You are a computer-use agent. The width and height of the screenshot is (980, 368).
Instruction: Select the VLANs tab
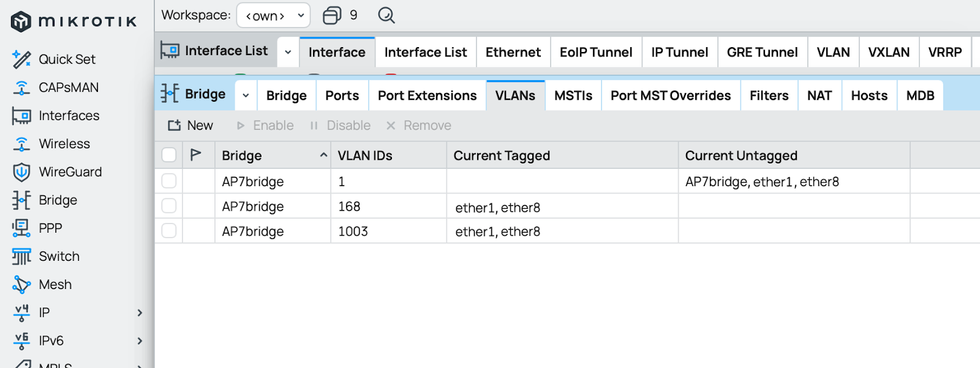coord(516,96)
